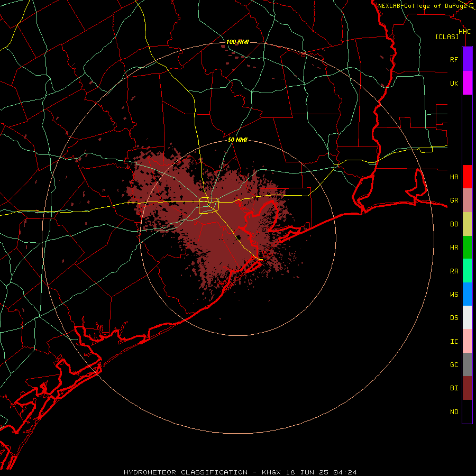
Task: Click the HR legend label
Action: (454, 248)
